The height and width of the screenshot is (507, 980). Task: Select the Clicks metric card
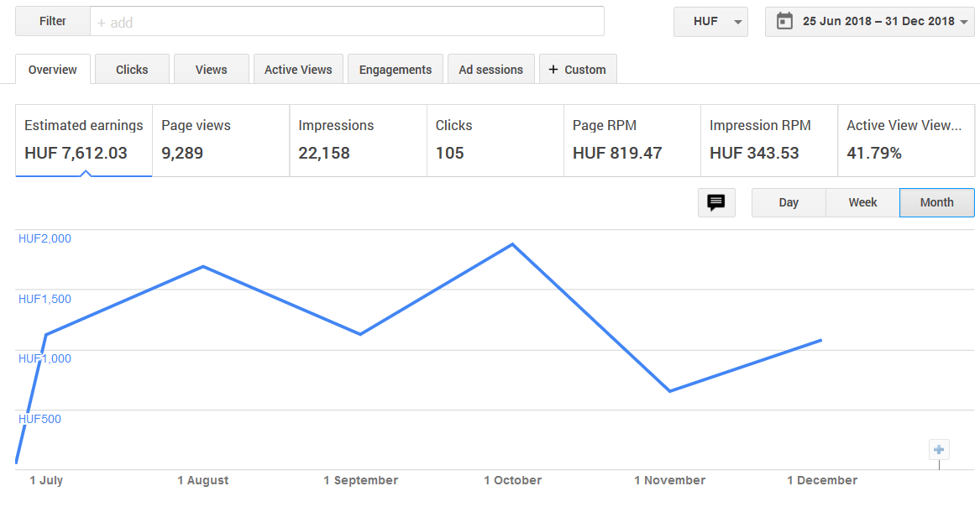(x=495, y=140)
